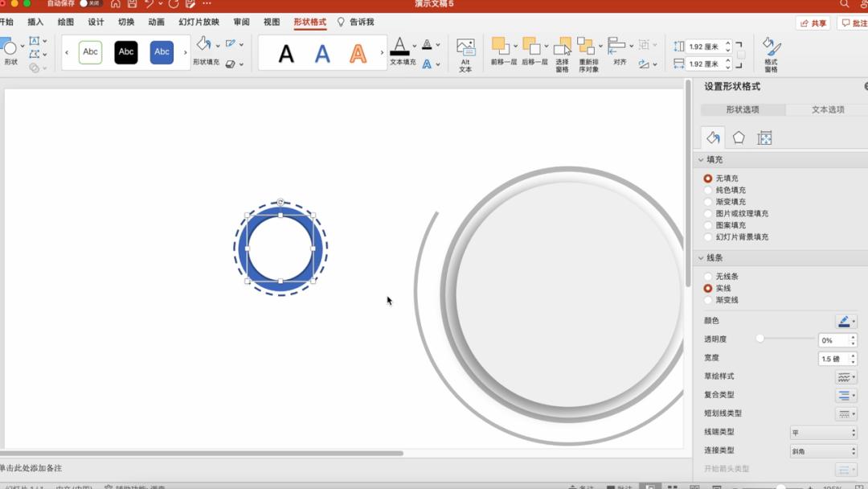Select the No Line (无线条) radio option

708,277
